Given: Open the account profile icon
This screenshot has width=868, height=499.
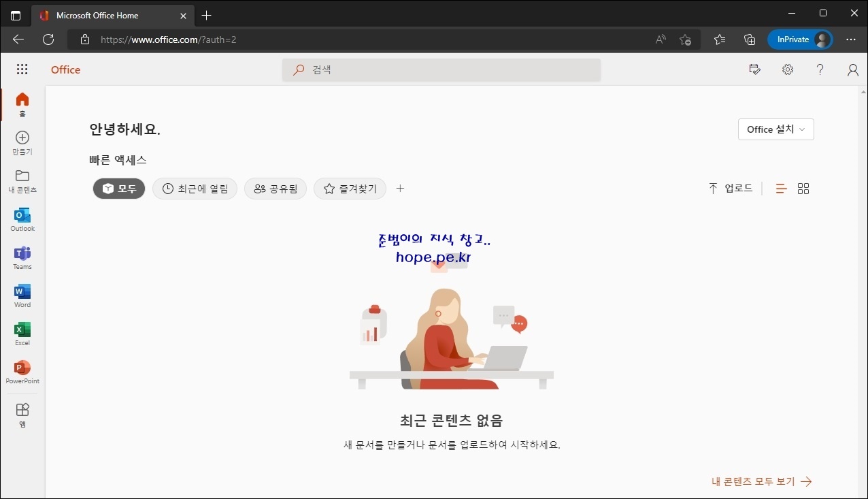Looking at the screenshot, I should [853, 69].
